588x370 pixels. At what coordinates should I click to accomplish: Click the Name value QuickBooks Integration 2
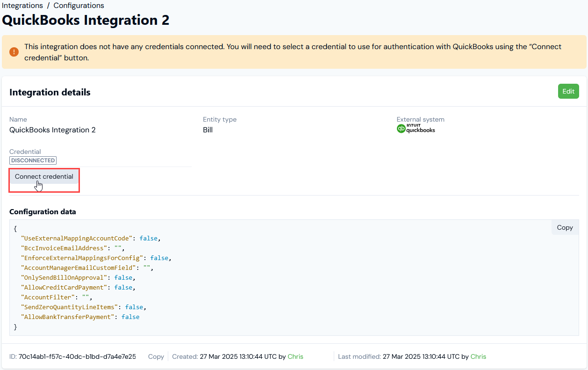52,130
